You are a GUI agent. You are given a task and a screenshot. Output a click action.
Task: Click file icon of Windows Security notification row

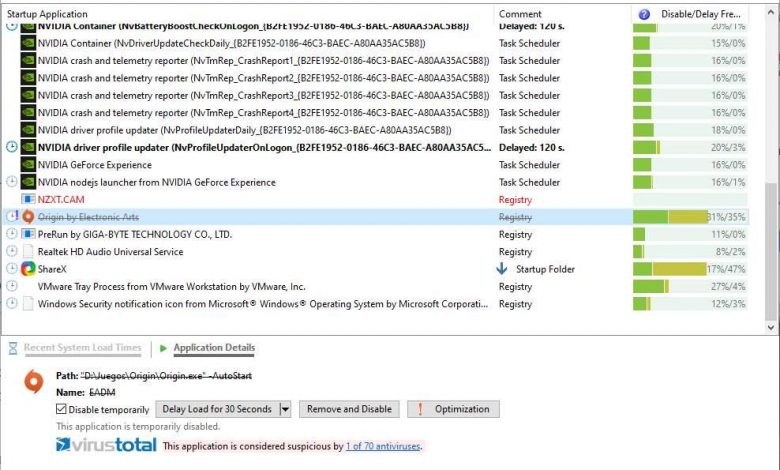coord(28,304)
